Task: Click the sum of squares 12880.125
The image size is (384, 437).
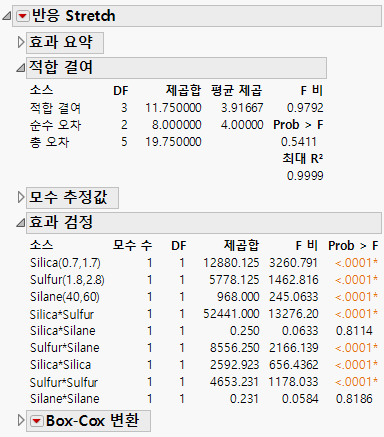Action: (231, 263)
